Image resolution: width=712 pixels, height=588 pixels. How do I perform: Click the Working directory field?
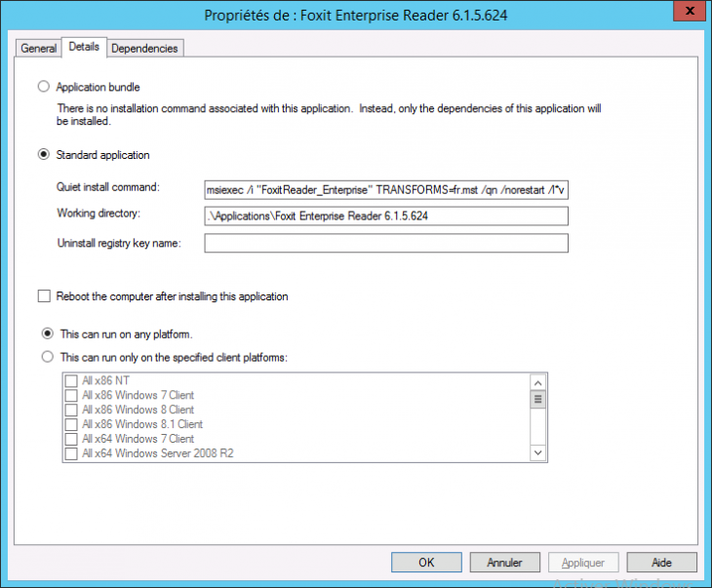click(386, 216)
